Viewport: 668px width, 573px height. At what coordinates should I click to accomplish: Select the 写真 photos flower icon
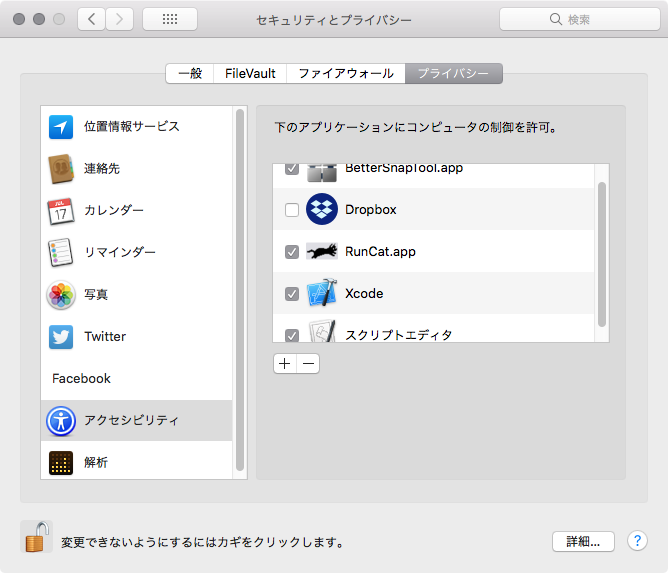coord(61,295)
